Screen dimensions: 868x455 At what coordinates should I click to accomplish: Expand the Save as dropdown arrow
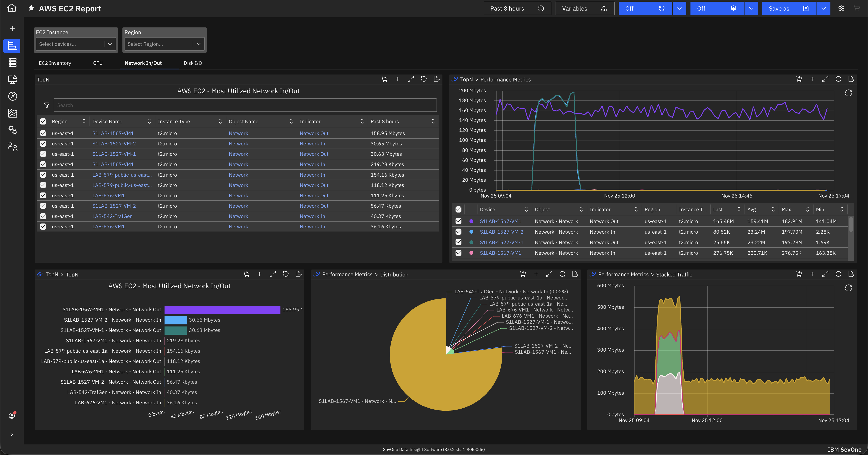point(823,9)
